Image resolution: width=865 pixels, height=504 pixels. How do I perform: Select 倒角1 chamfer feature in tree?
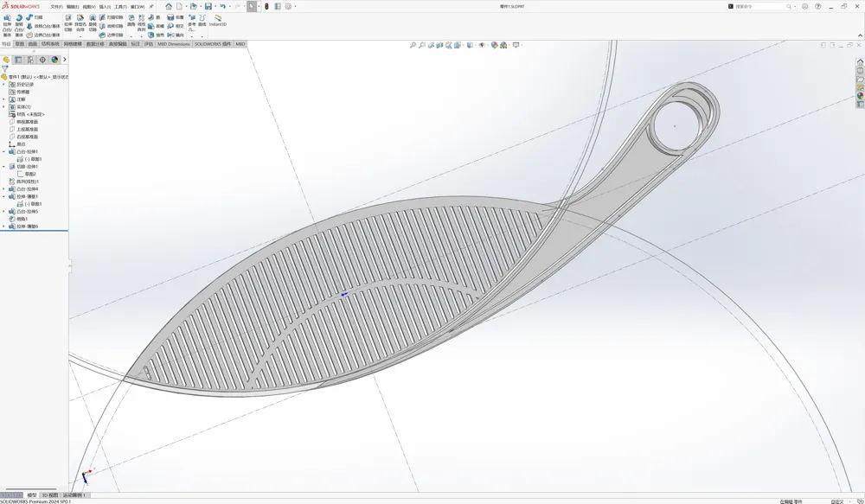click(18, 219)
